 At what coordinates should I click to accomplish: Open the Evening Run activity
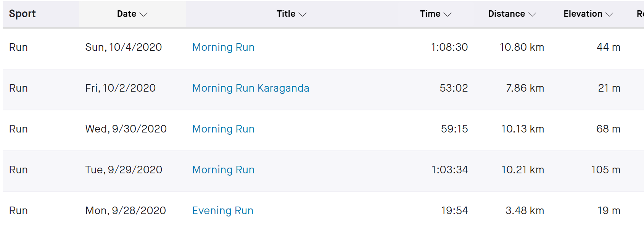223,211
